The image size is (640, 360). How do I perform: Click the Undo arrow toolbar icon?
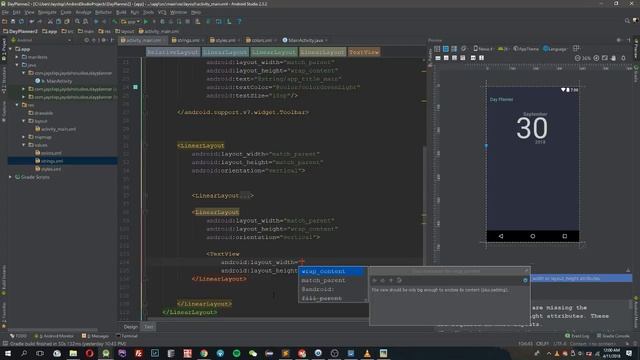(31, 21)
